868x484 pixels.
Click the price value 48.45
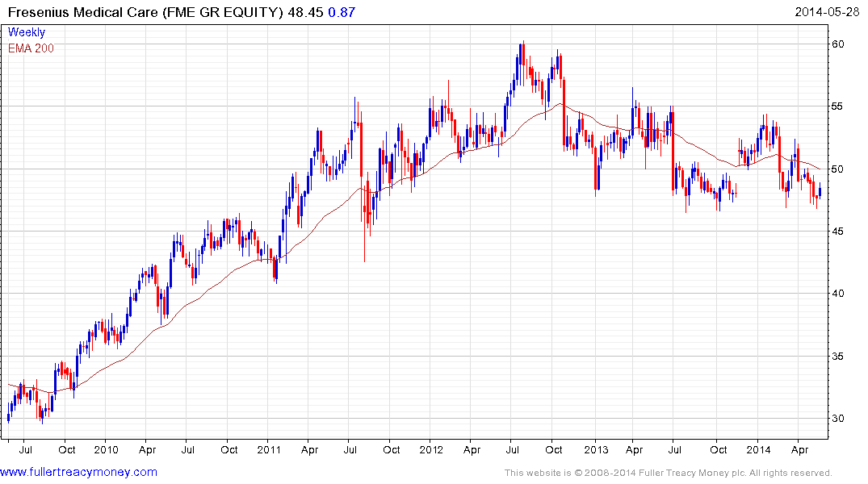click(x=305, y=12)
